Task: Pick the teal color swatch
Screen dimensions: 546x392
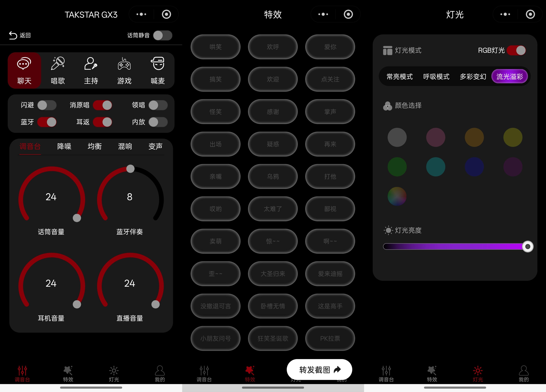Action: [x=435, y=167]
